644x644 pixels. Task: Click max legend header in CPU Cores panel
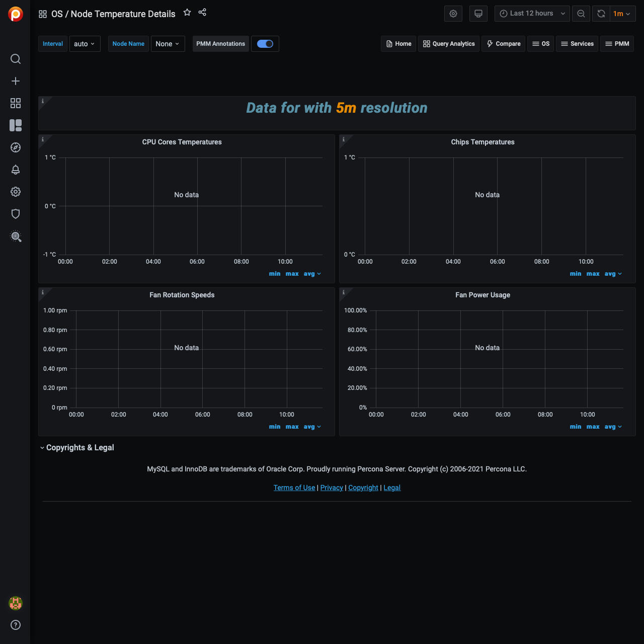click(x=292, y=274)
